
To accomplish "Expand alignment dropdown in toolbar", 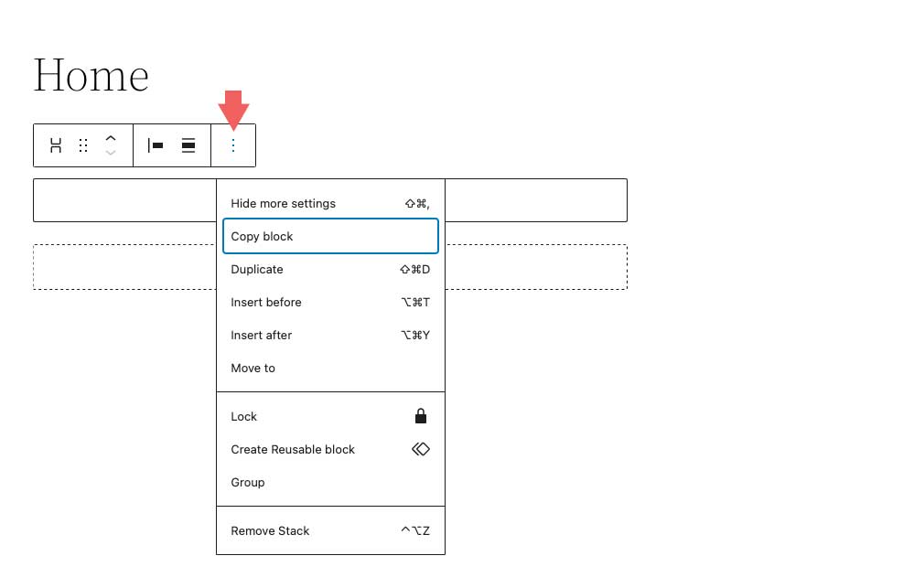I will coord(155,144).
